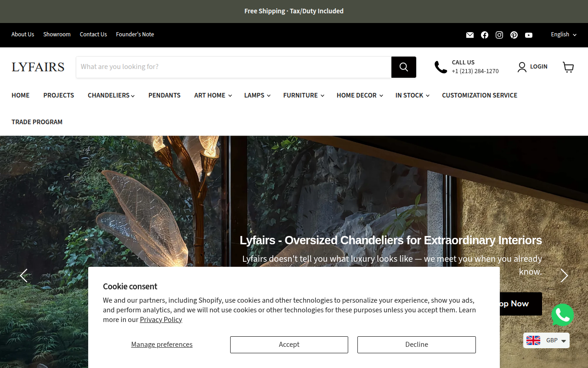Expand the LAMPS menu
The height and width of the screenshot is (368, 588).
(x=257, y=95)
